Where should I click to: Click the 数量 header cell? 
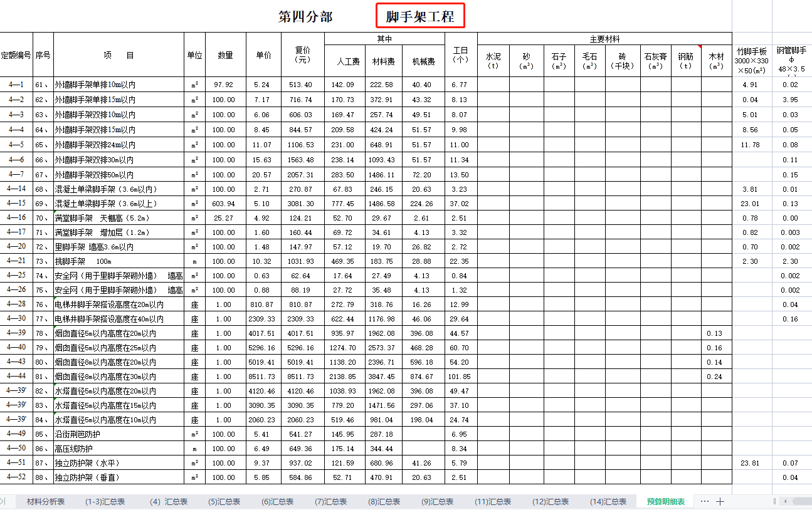[x=226, y=55]
